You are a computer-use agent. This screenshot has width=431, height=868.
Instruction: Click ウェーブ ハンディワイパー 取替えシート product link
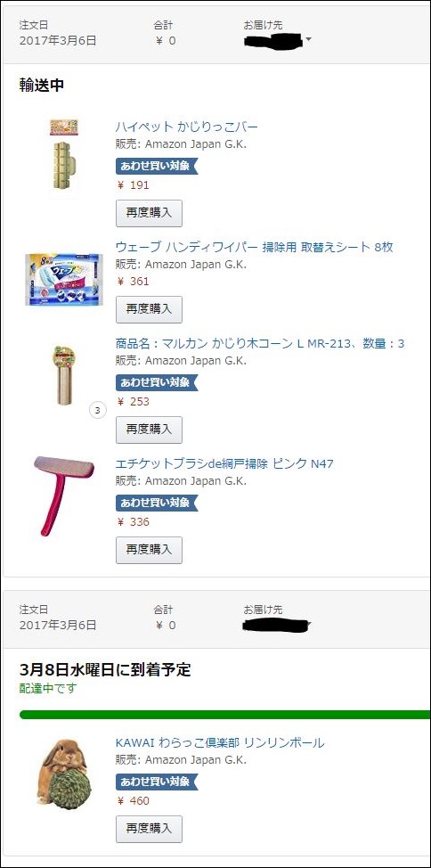pyautogui.click(x=254, y=247)
